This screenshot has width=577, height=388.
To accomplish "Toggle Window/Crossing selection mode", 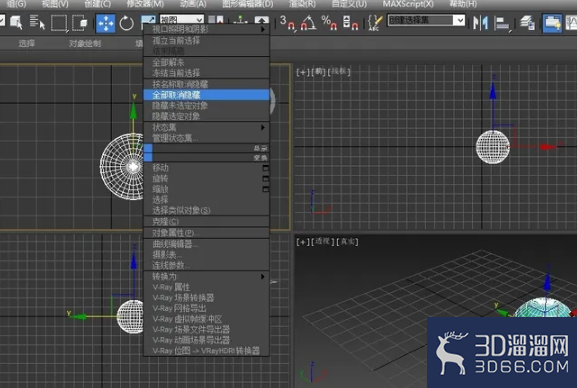I will click(79, 23).
